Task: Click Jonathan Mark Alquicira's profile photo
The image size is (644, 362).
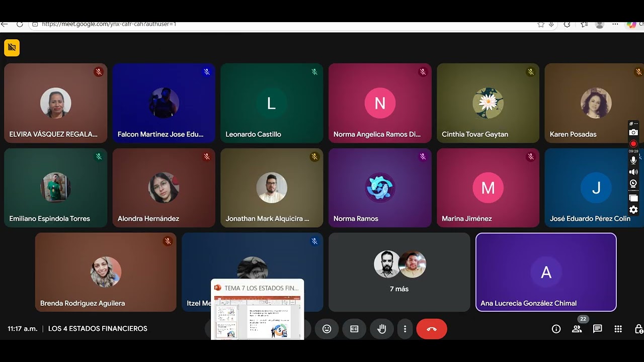Action: click(272, 188)
